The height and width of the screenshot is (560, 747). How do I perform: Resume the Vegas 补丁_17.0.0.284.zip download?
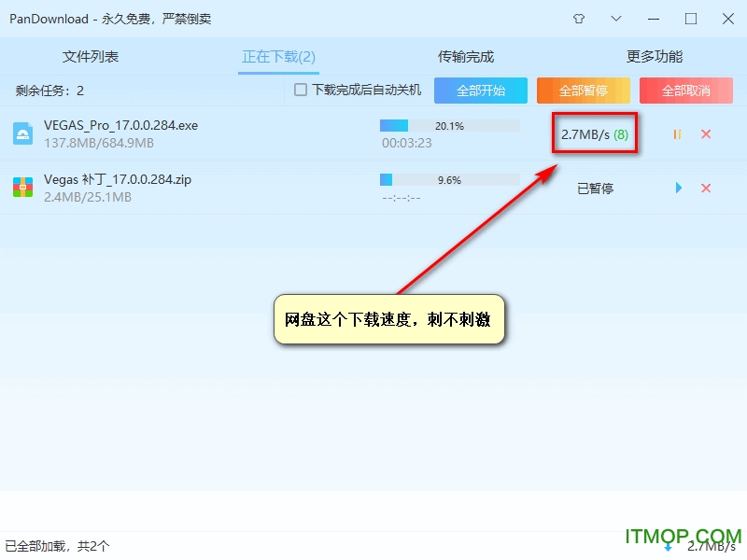[x=679, y=188]
